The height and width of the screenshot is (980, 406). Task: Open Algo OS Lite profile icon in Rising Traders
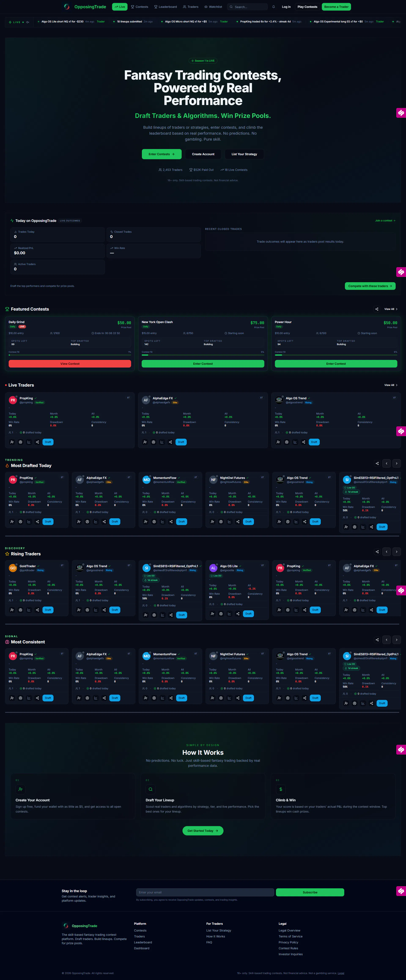click(x=221, y=614)
